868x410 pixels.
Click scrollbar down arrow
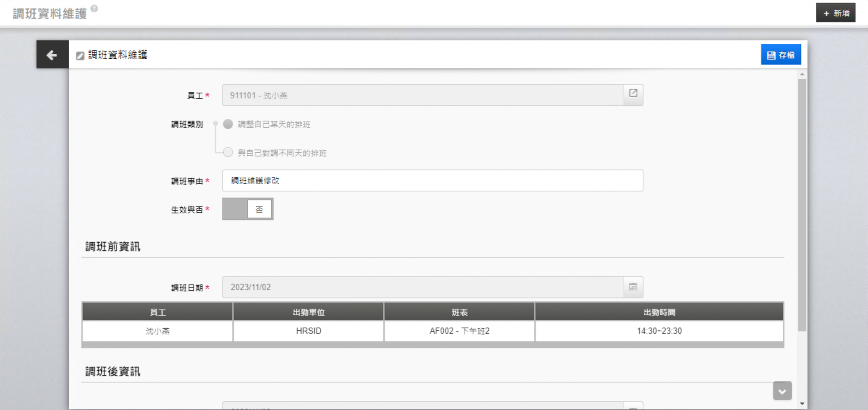click(x=802, y=403)
